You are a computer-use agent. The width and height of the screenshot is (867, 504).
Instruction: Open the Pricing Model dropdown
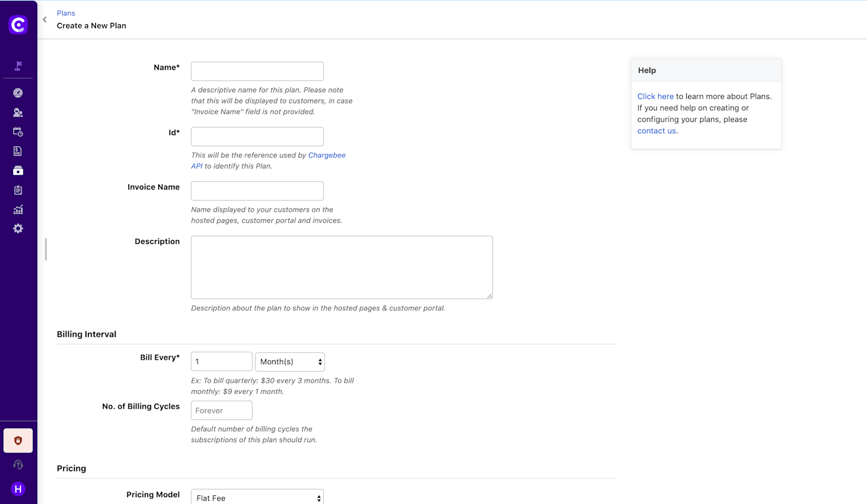257,497
